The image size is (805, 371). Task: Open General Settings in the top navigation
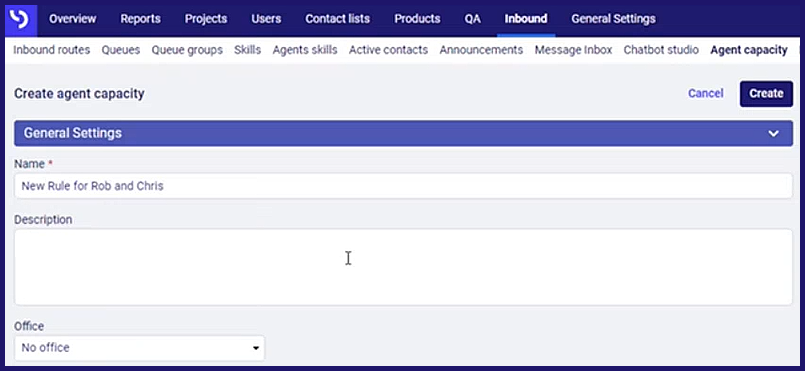613,19
